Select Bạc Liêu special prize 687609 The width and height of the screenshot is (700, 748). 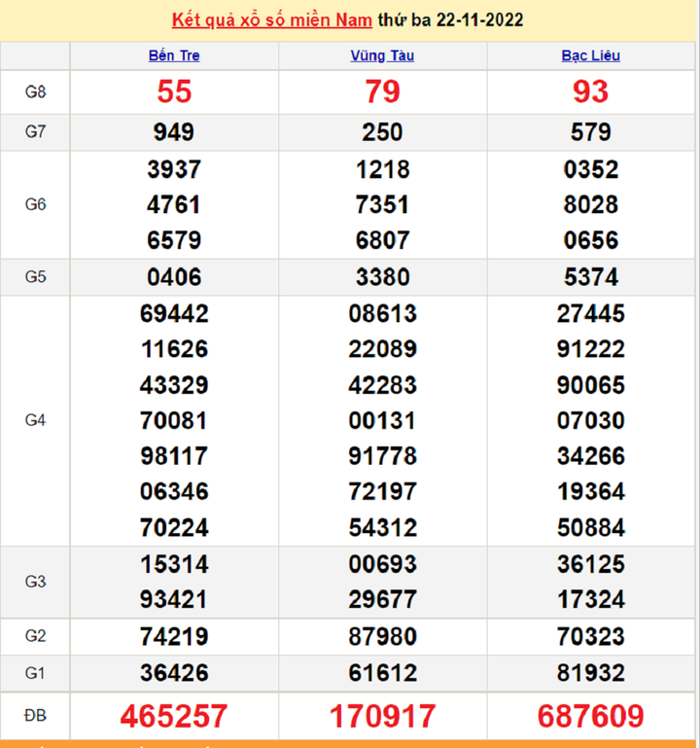(590, 717)
